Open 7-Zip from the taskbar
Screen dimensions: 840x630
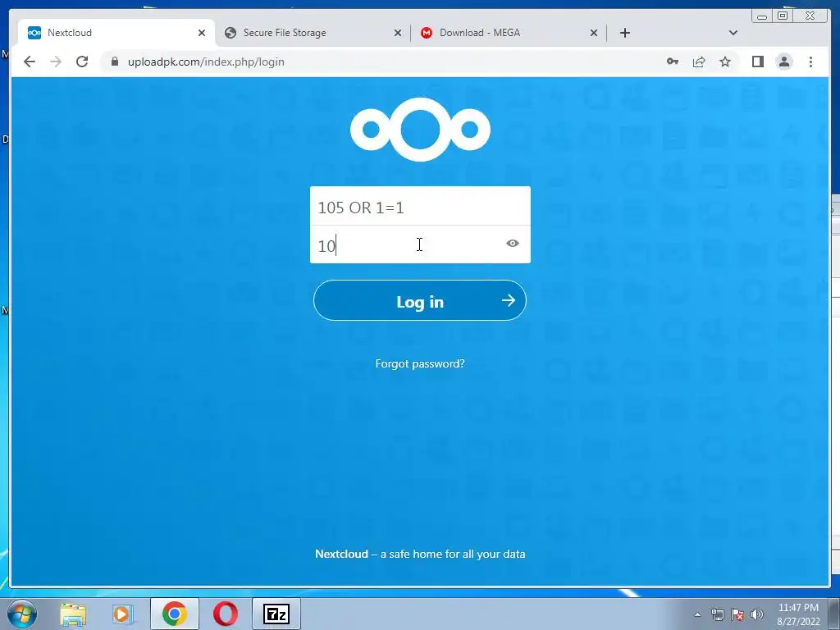coord(276,614)
